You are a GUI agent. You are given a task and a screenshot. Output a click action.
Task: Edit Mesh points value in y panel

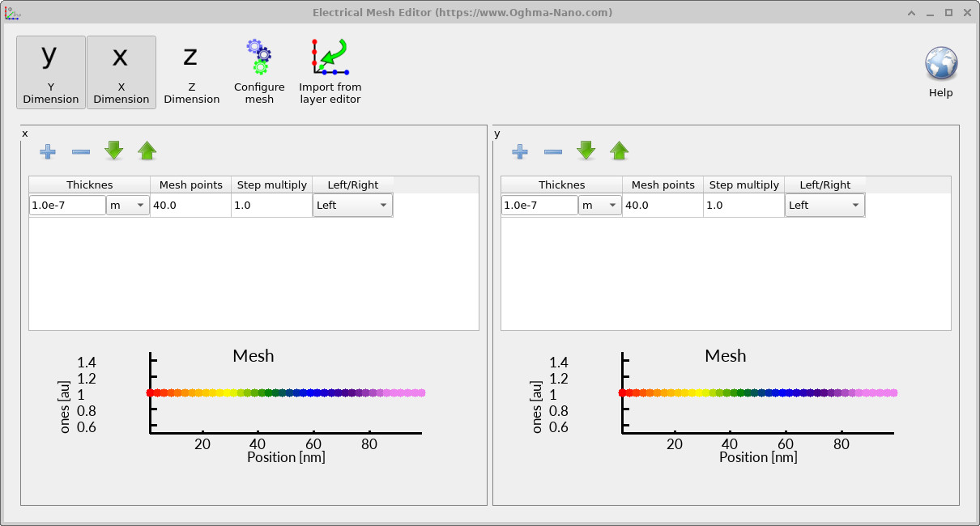click(663, 205)
